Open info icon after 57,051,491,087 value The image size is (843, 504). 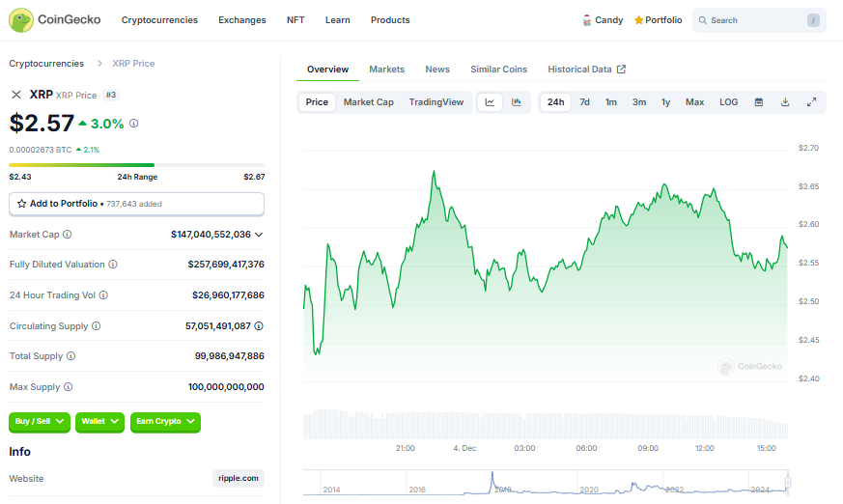259,326
